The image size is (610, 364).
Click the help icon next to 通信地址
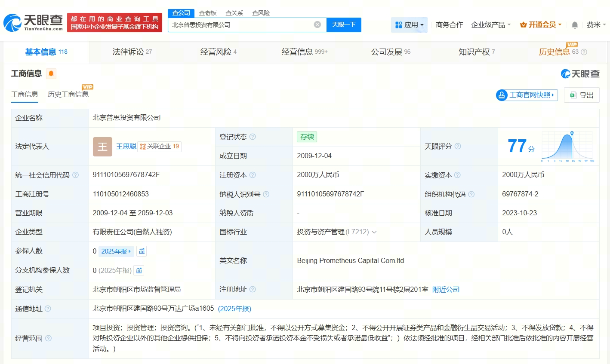coord(48,309)
